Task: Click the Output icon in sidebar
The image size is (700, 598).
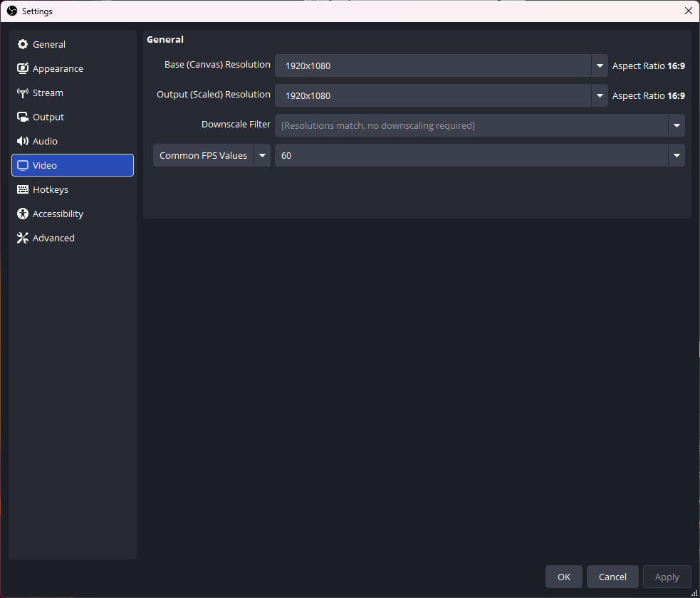Action: click(x=23, y=117)
